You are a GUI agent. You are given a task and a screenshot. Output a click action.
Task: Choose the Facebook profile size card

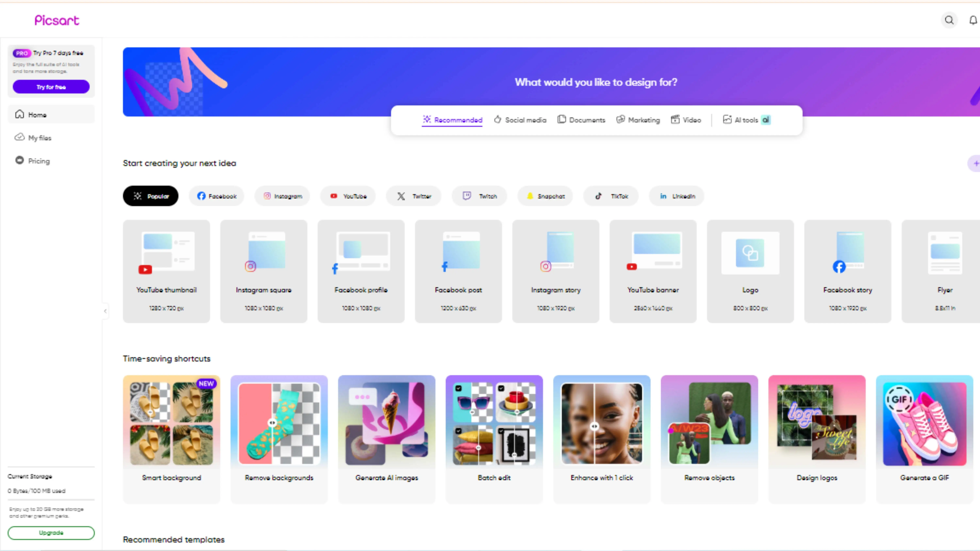click(361, 272)
